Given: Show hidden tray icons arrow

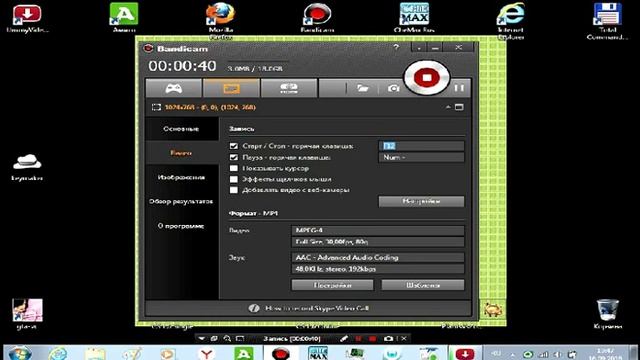Looking at the screenshot, I should click(x=512, y=354).
